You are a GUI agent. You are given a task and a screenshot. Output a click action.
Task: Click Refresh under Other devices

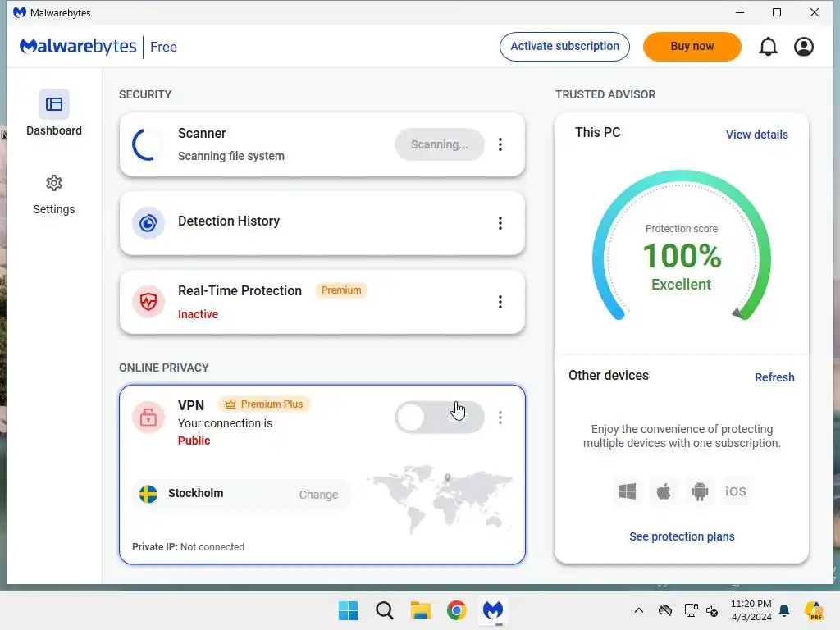774,377
